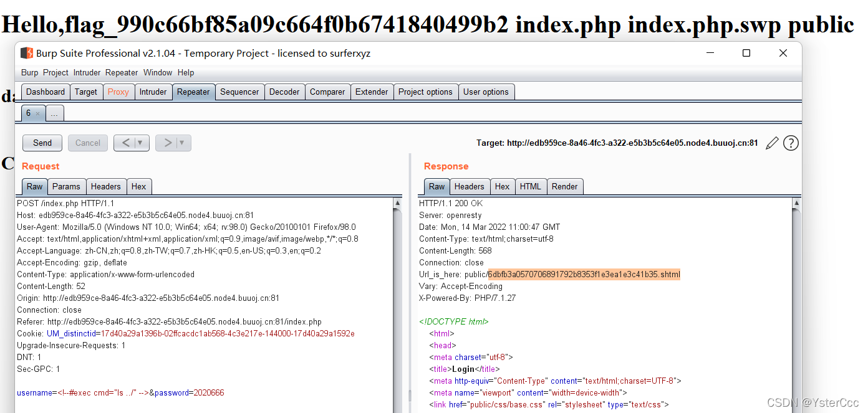
Task: Switch to the Target tab
Action: [86, 92]
